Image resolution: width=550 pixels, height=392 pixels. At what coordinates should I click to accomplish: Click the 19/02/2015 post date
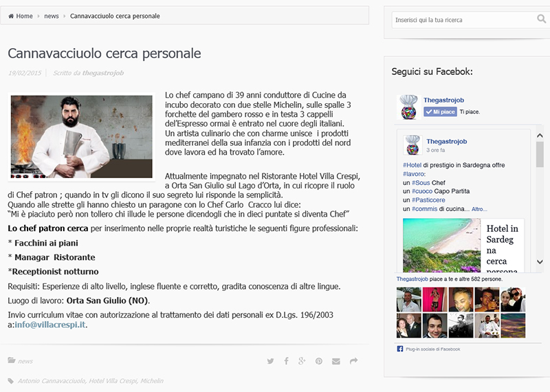pyautogui.click(x=25, y=73)
